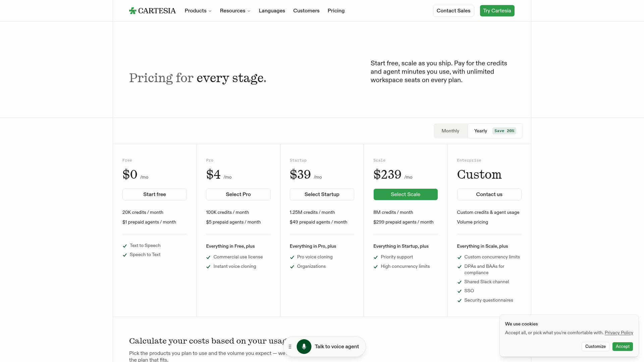The width and height of the screenshot is (644, 362).
Task: Click 'We use cookies' banner title
Action: click(x=521, y=324)
